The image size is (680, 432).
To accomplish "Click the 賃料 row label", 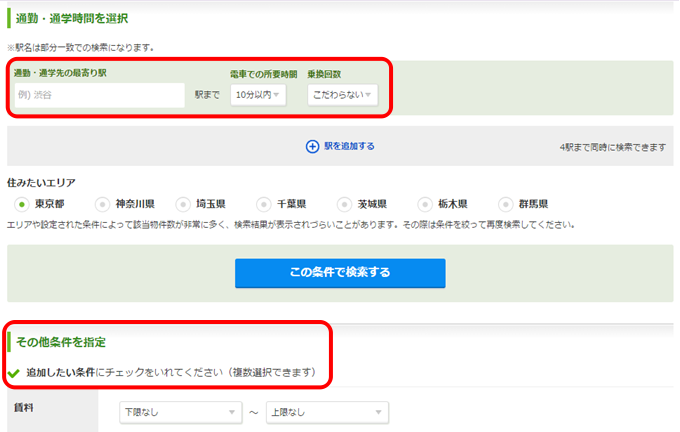I will click(x=24, y=409).
